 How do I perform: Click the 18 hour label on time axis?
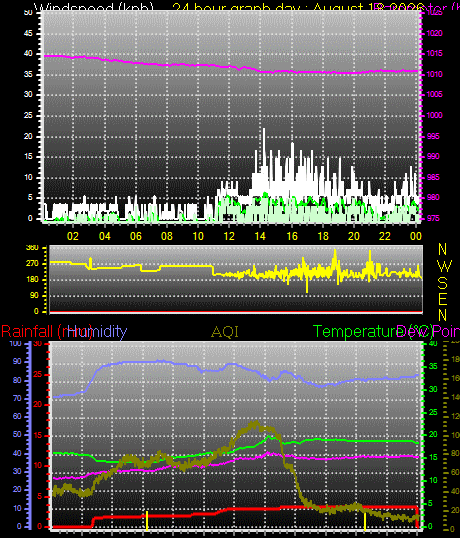[323, 236]
